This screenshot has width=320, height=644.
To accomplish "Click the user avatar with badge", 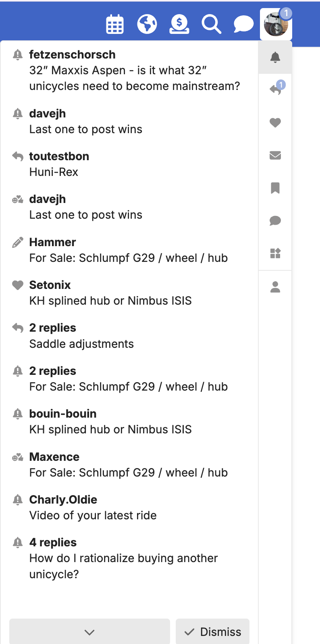I will 276,24.
